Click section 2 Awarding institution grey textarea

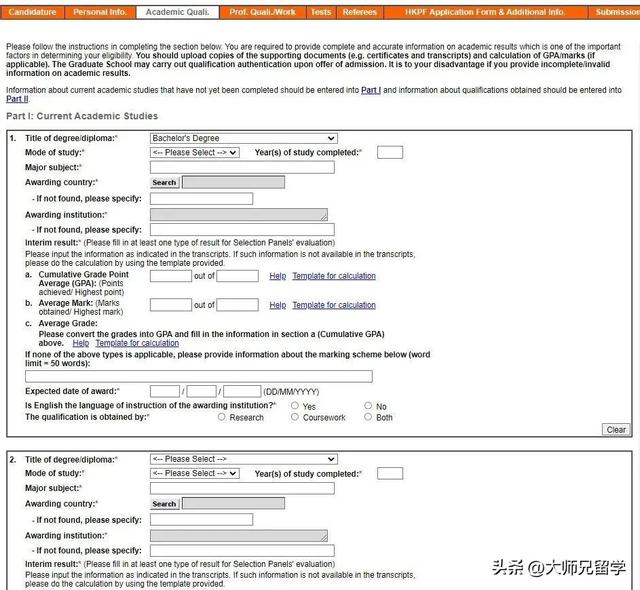[239, 536]
